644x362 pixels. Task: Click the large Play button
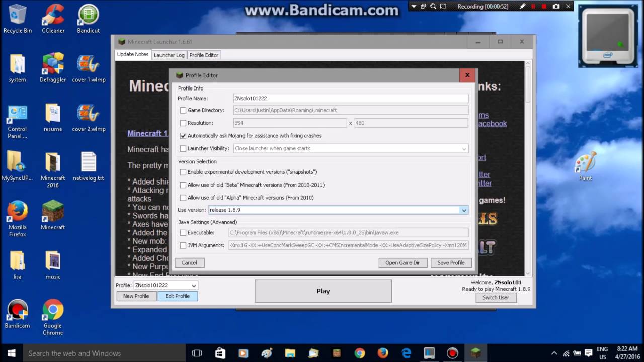coord(323,291)
